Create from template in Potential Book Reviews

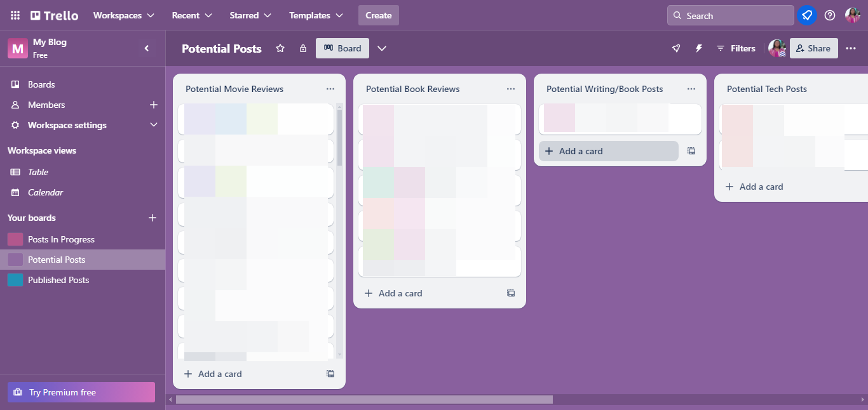coord(511,293)
